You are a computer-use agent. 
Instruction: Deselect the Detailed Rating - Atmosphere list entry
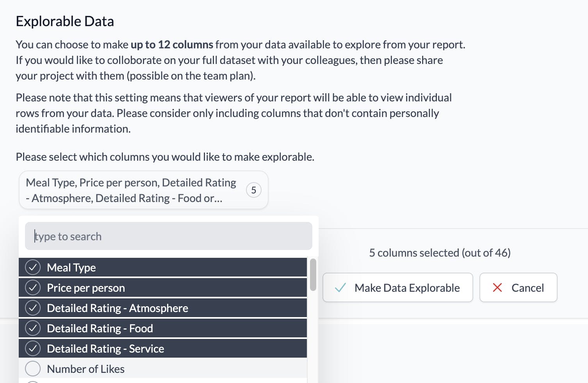point(163,308)
